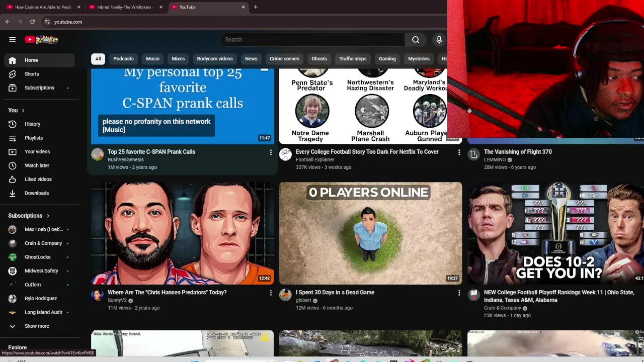This screenshot has height=362, width=644.
Task: Open more options for College Football Story video
Action: point(459,152)
